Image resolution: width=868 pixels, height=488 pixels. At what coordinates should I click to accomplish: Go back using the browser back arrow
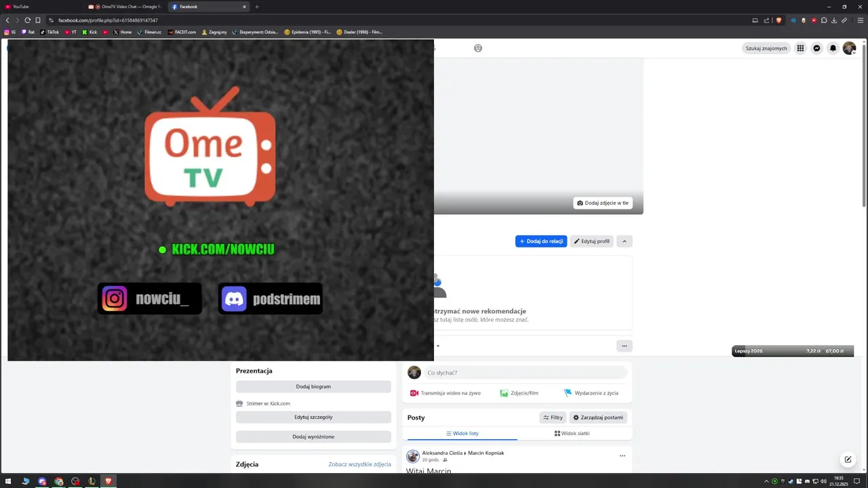tap(7, 20)
